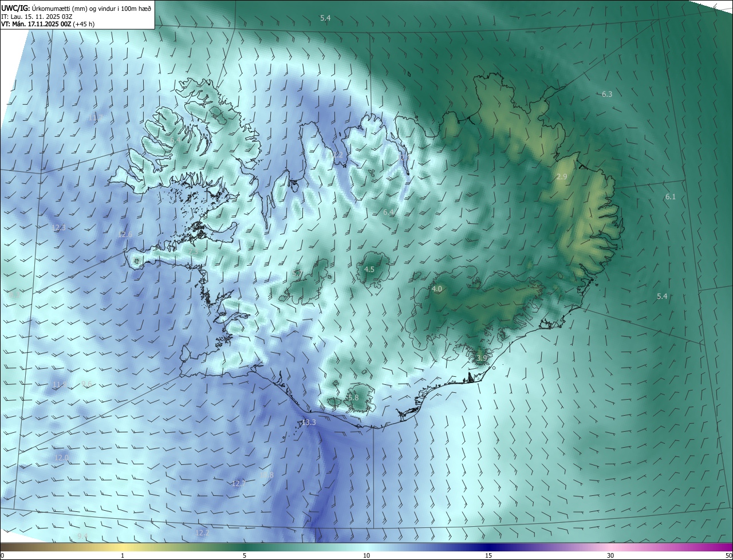This screenshot has width=733, height=560.
Task: Click the 6.1 value east of Iceland
Action: (671, 197)
